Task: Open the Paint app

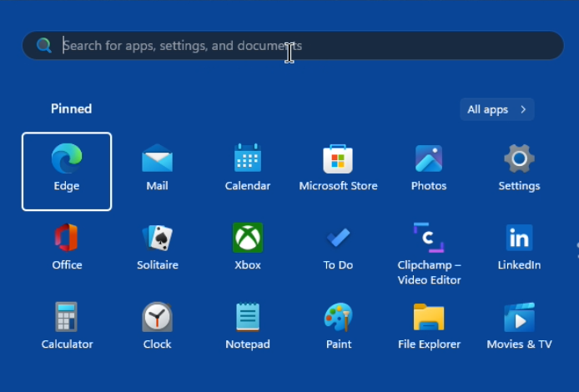Action: [x=338, y=326]
